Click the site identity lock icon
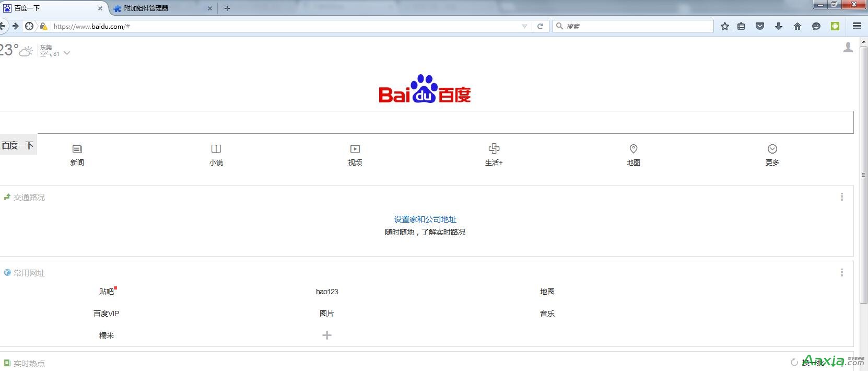This screenshot has height=371, width=868. coord(43,26)
